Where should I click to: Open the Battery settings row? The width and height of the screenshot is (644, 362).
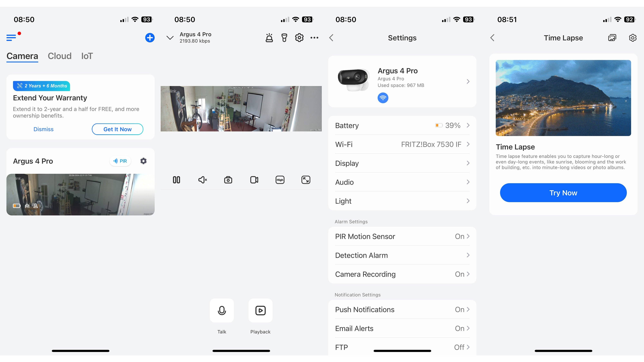[402, 125]
